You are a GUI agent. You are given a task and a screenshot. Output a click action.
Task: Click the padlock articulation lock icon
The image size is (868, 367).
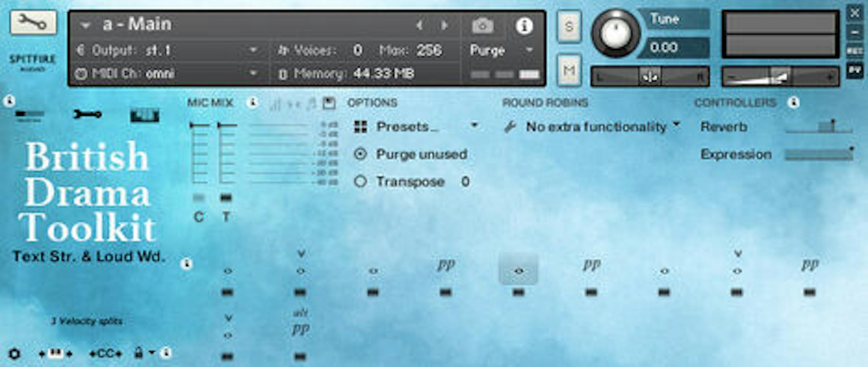(x=138, y=352)
